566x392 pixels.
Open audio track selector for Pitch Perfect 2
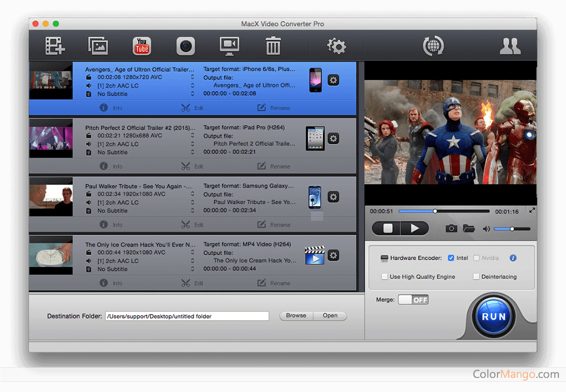pyautogui.click(x=192, y=144)
